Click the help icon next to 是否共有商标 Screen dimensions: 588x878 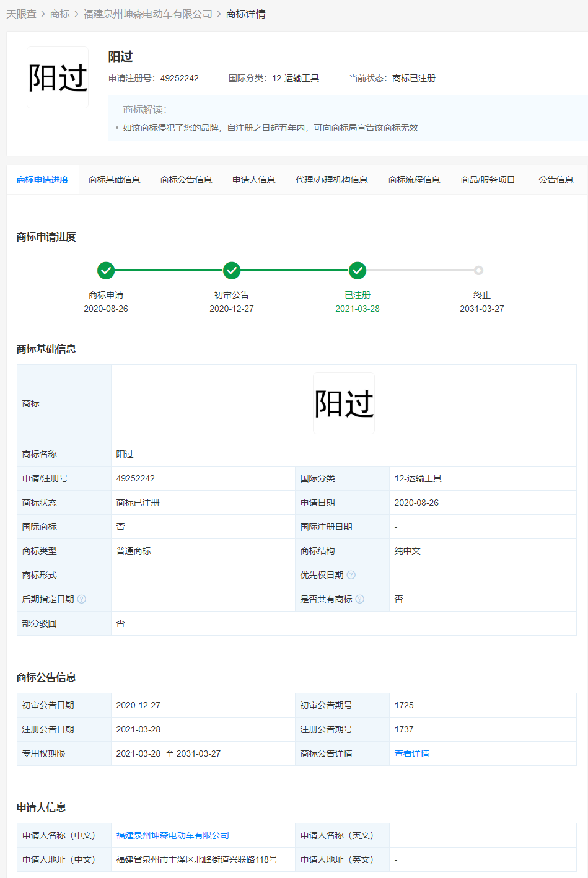(360, 599)
